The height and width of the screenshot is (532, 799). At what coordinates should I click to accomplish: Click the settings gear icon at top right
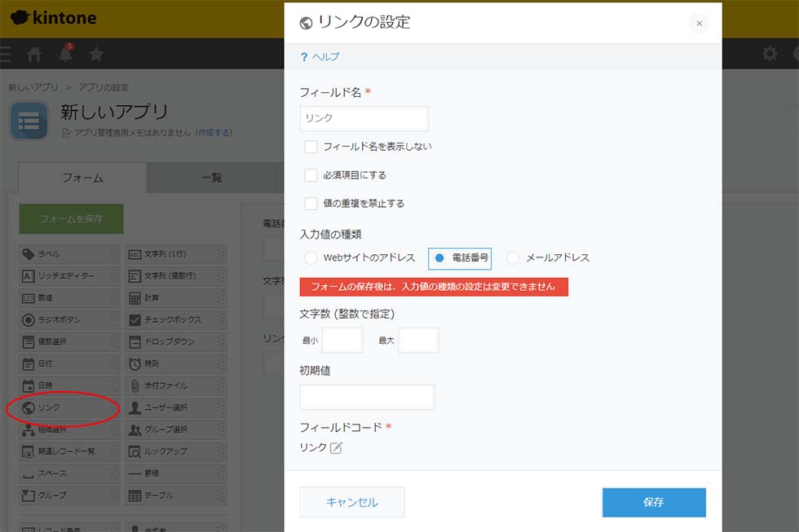point(769,54)
